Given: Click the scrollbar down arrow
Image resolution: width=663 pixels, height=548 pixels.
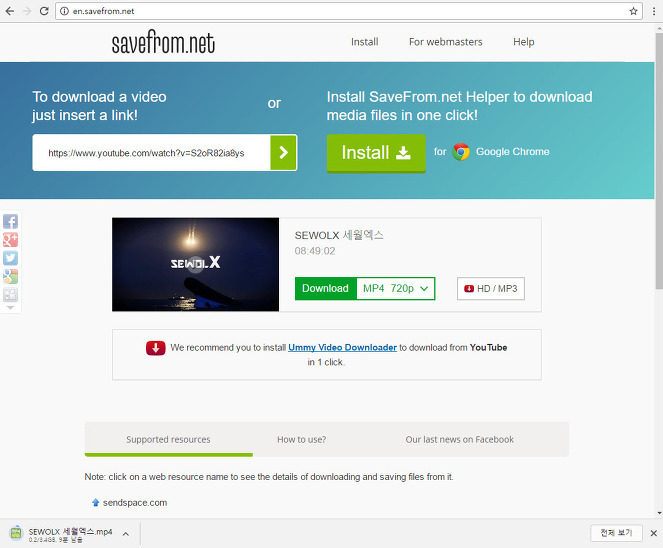Looking at the screenshot, I should 659,513.
